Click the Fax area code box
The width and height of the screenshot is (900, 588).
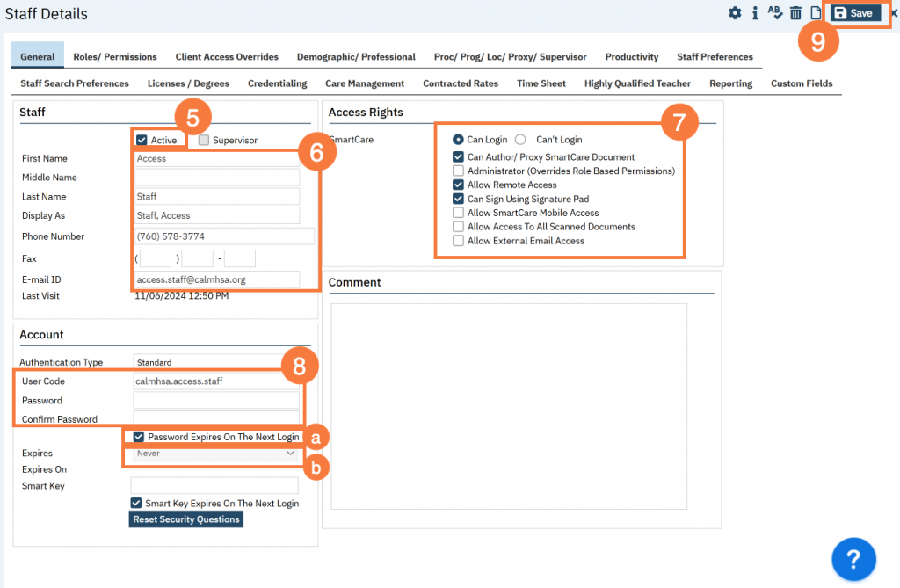pyautogui.click(x=156, y=258)
